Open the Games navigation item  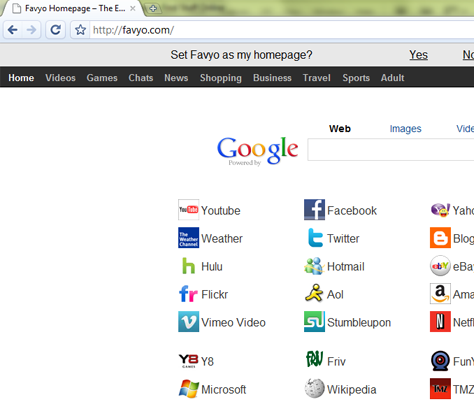coord(102,78)
